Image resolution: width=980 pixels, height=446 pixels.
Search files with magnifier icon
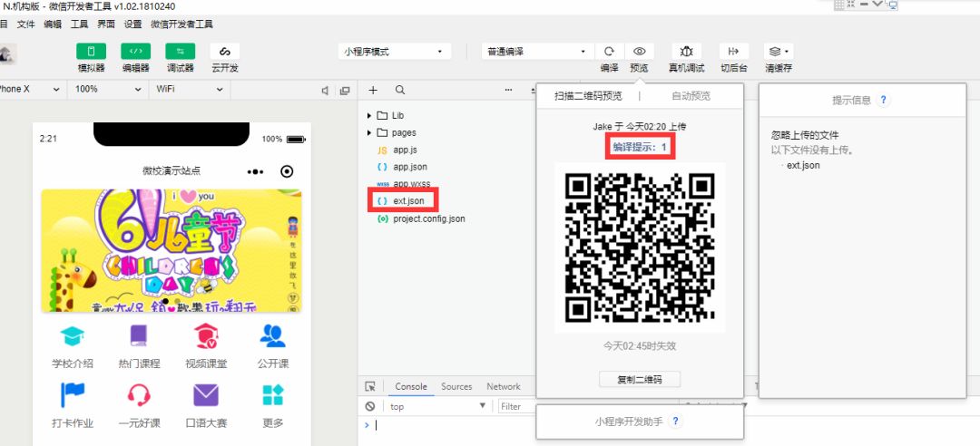coord(400,90)
